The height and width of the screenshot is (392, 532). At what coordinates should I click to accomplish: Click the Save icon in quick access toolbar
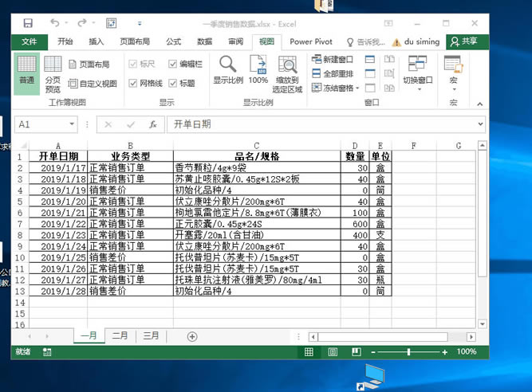click(x=28, y=23)
